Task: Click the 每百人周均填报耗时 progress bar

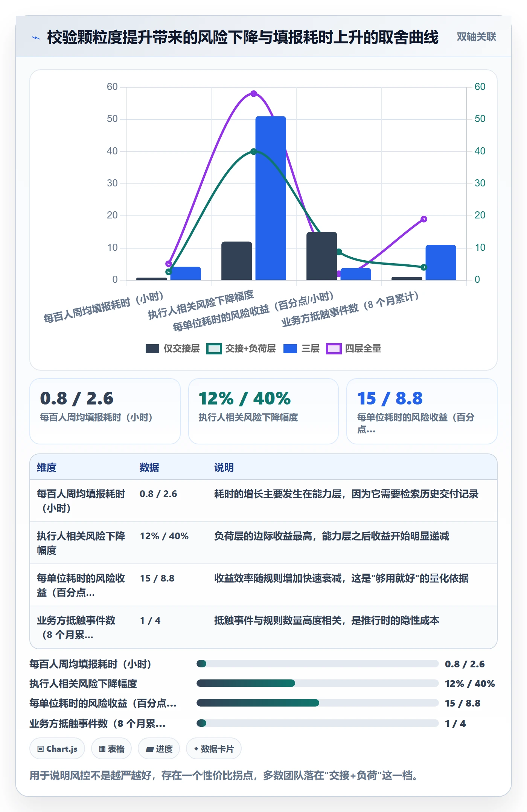Action: click(318, 664)
